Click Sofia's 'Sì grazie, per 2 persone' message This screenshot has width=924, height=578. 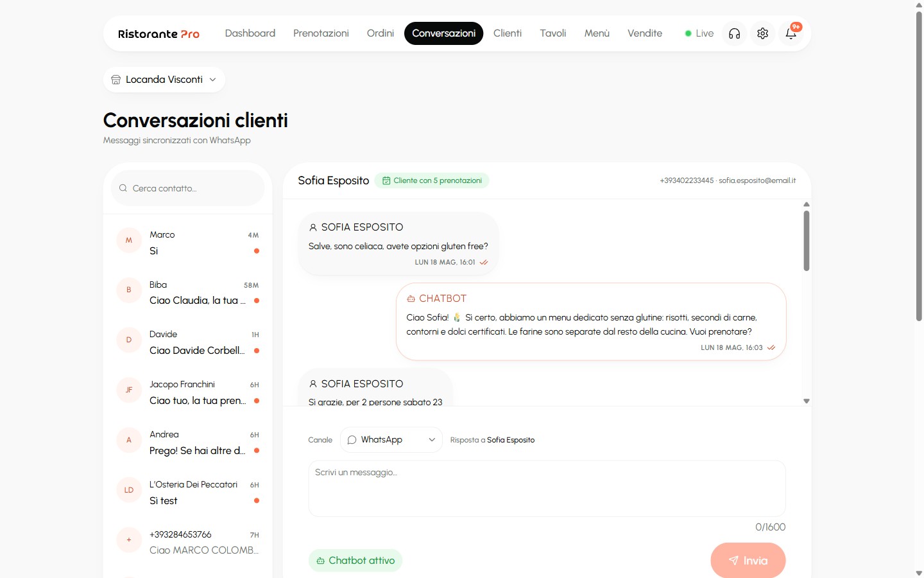(x=375, y=388)
